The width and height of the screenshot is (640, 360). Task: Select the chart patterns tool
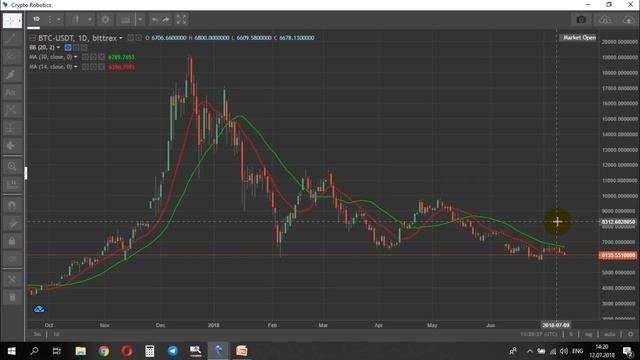pos(11,110)
